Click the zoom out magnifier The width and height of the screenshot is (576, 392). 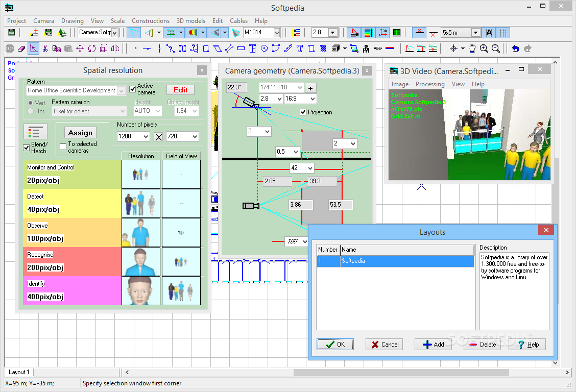click(495, 48)
